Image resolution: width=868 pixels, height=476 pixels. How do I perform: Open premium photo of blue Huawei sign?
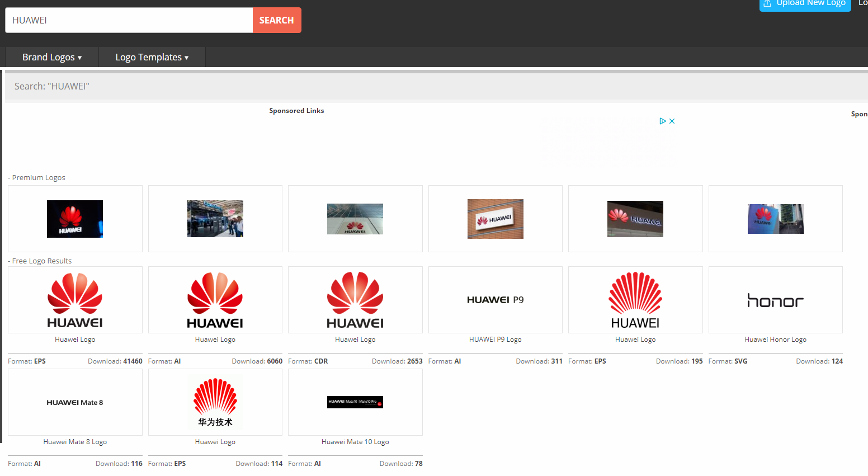pyautogui.click(x=776, y=219)
